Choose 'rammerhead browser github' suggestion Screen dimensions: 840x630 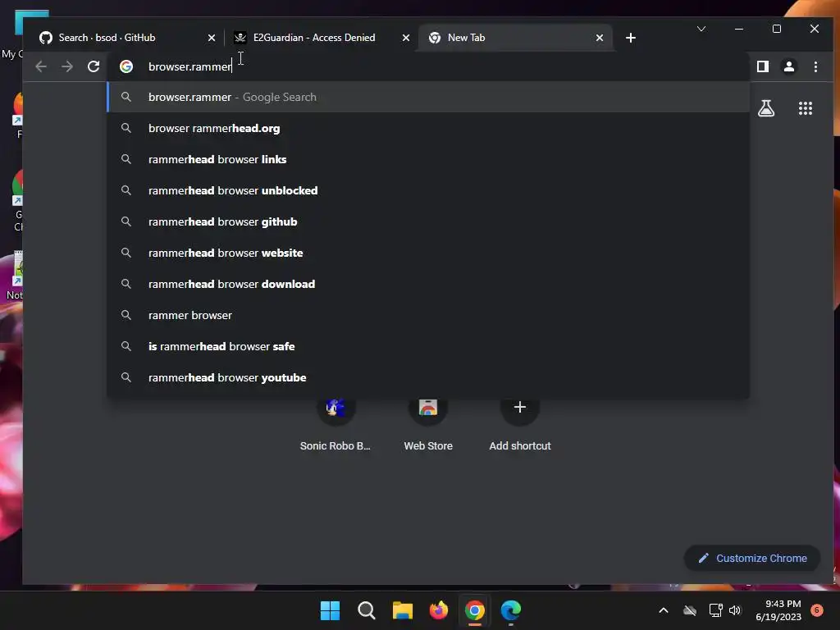pyautogui.click(x=428, y=221)
